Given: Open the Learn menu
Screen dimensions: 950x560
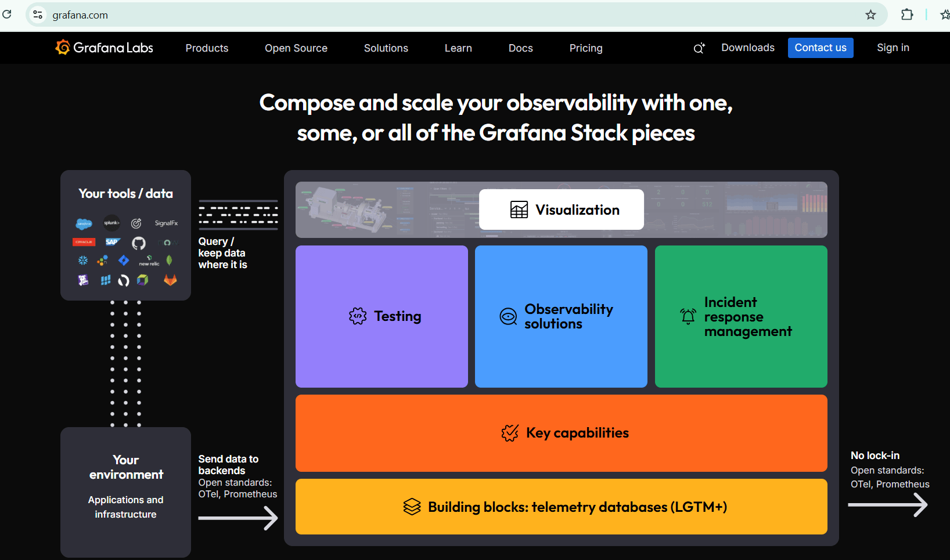Looking at the screenshot, I should click(458, 48).
